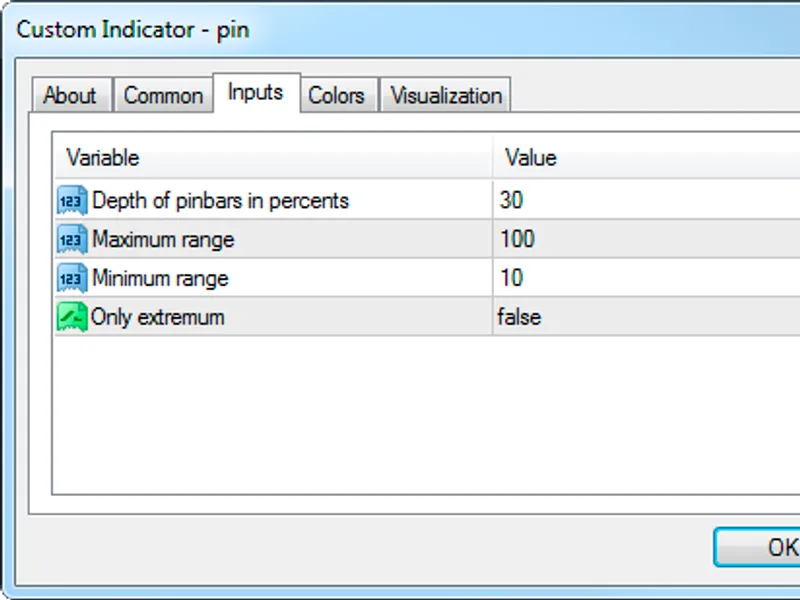Open the About tab

(71, 95)
